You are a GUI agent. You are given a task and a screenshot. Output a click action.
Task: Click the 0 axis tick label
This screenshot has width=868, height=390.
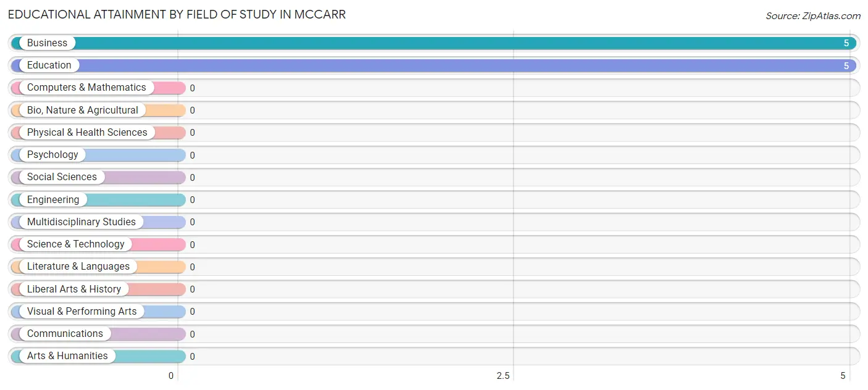point(171,376)
